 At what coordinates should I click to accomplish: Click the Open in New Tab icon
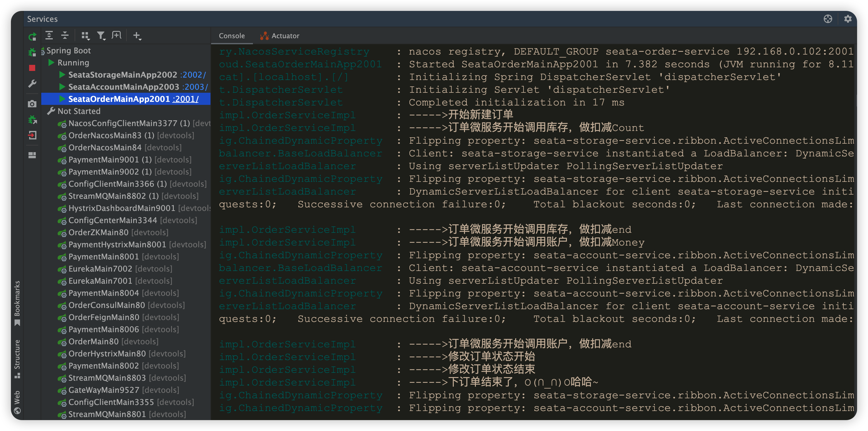tap(116, 35)
